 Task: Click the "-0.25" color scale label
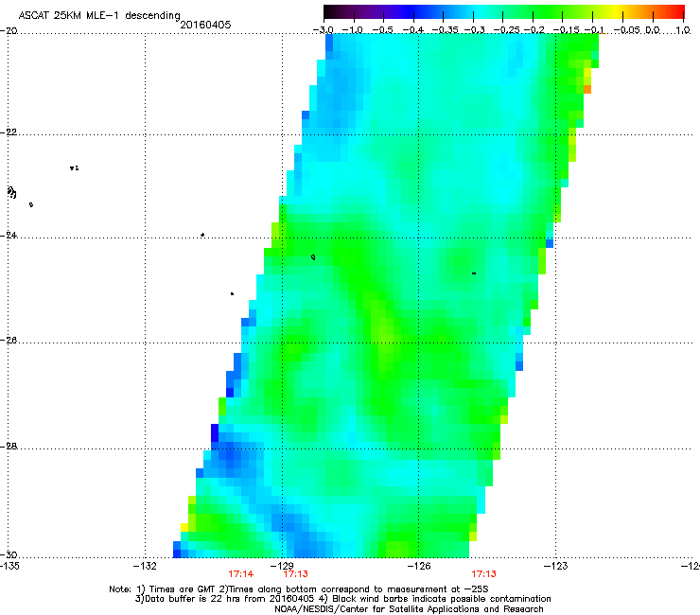(507, 30)
